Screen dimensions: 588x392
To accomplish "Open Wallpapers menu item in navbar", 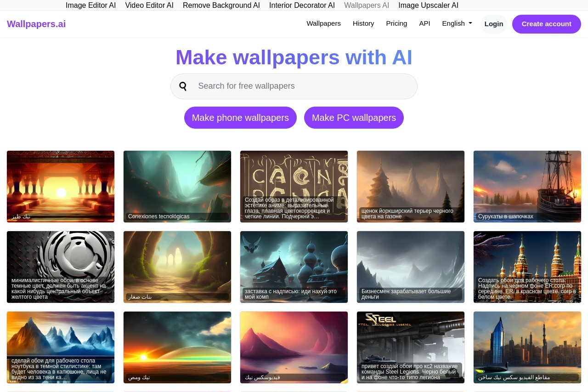I will pyautogui.click(x=324, y=23).
